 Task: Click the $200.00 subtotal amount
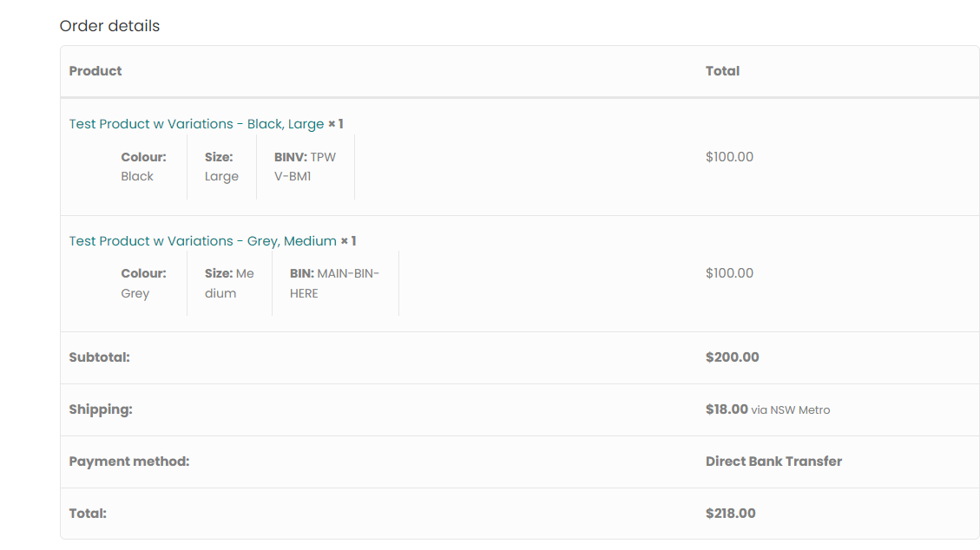pyautogui.click(x=732, y=357)
